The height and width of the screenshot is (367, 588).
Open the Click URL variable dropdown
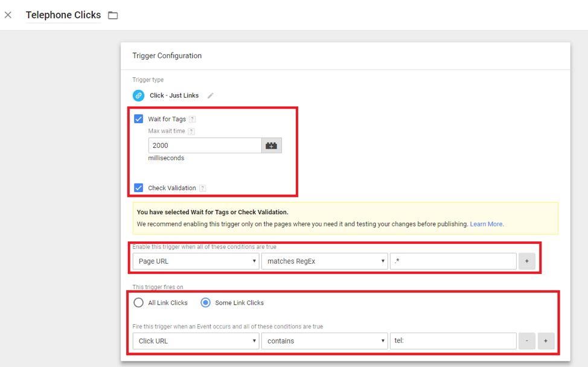pos(196,341)
